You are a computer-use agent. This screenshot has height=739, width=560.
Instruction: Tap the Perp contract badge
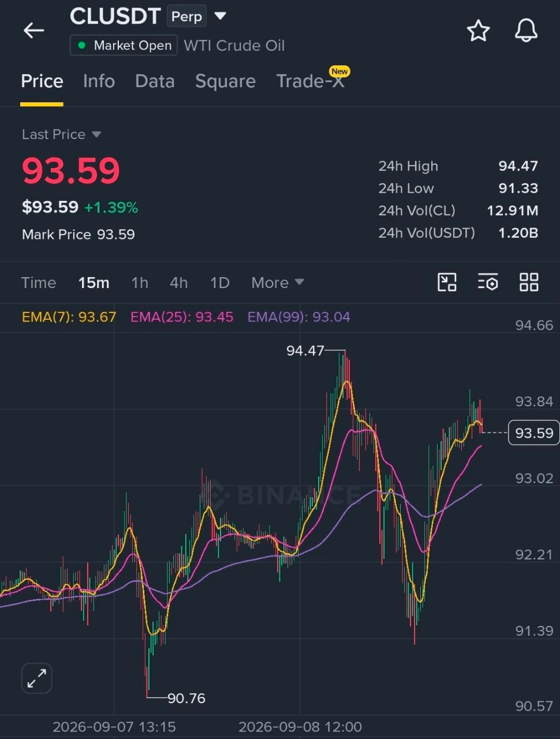tap(186, 16)
